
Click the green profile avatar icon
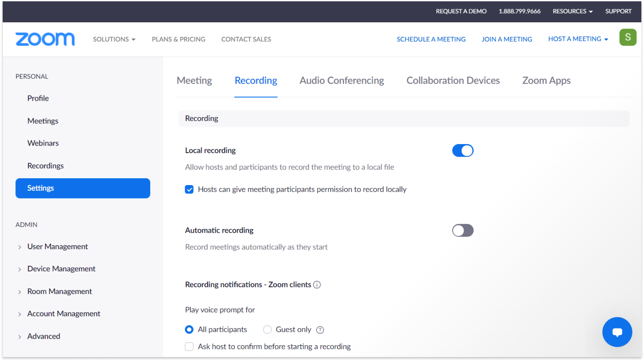pyautogui.click(x=628, y=37)
